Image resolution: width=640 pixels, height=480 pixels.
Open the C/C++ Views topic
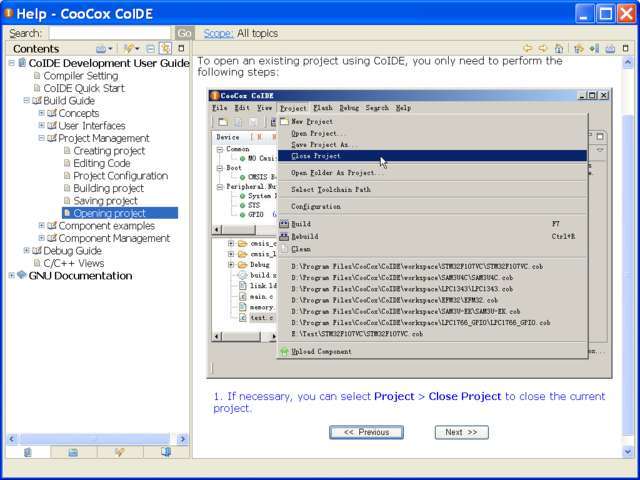point(74,263)
